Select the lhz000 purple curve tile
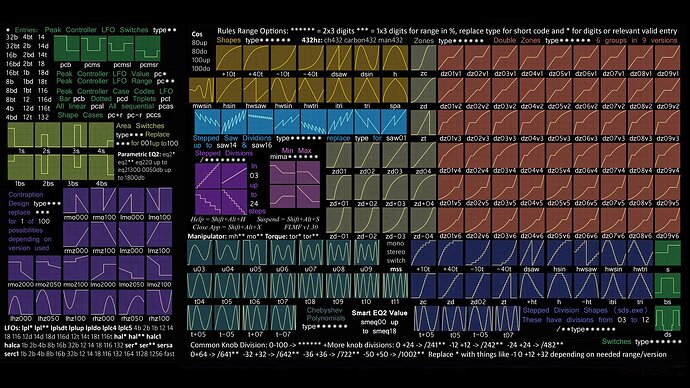 (21, 302)
